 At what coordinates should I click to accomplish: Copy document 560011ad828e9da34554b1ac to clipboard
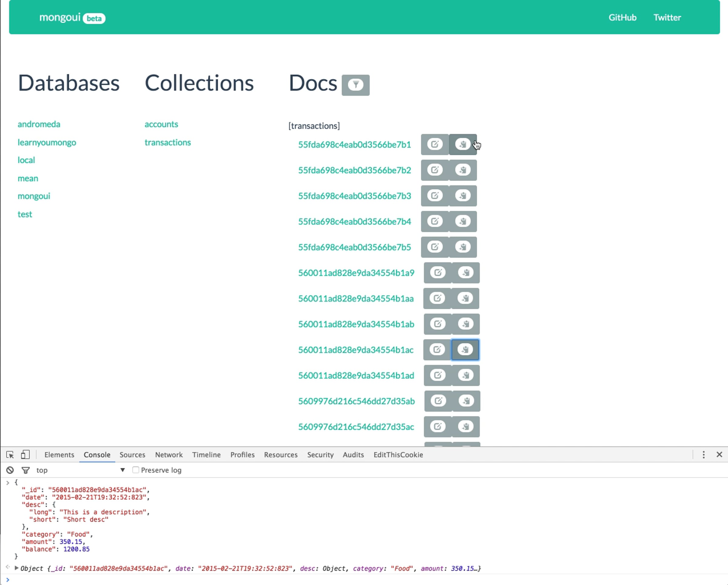tap(465, 349)
